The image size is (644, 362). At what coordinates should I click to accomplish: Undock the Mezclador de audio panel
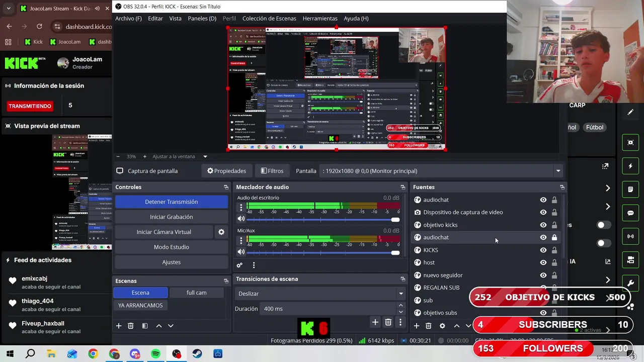coord(403,187)
